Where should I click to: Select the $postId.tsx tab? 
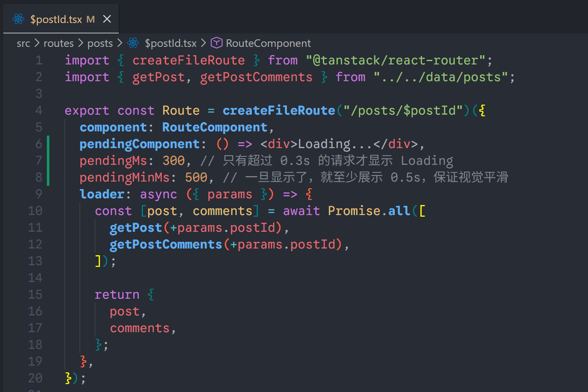click(x=56, y=19)
